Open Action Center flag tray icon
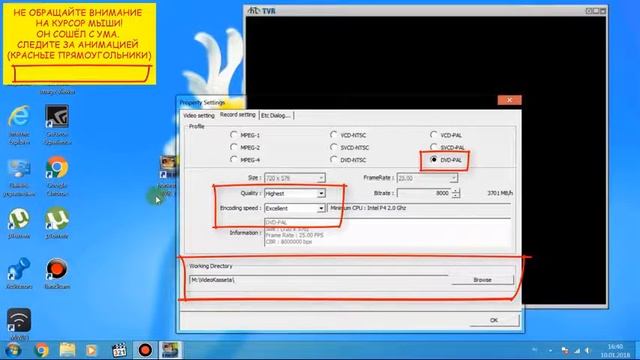640x360 pixels. pos(565,351)
